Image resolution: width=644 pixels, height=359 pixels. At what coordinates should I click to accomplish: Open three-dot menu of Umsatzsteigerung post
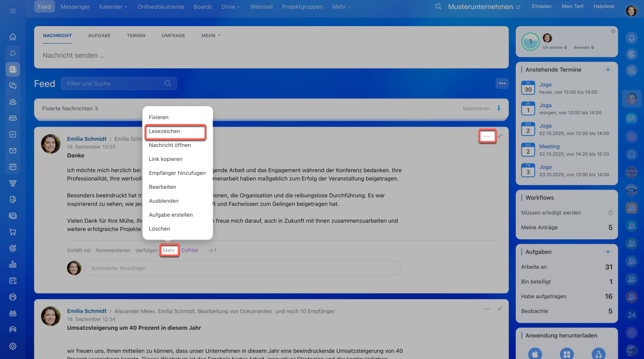point(487,309)
